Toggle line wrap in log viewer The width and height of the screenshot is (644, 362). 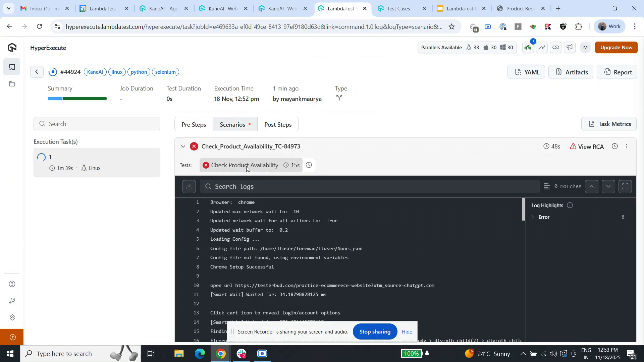tap(547, 186)
